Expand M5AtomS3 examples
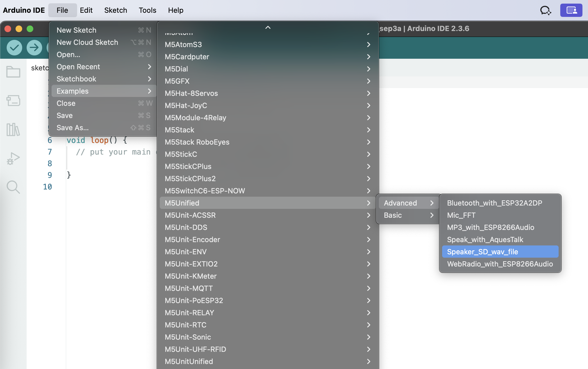 pos(268,44)
